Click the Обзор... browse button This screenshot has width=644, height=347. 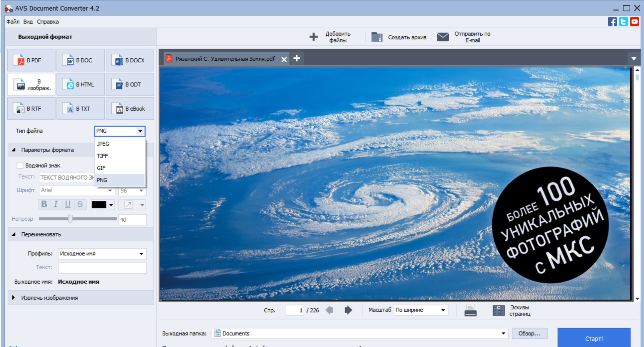tap(529, 333)
